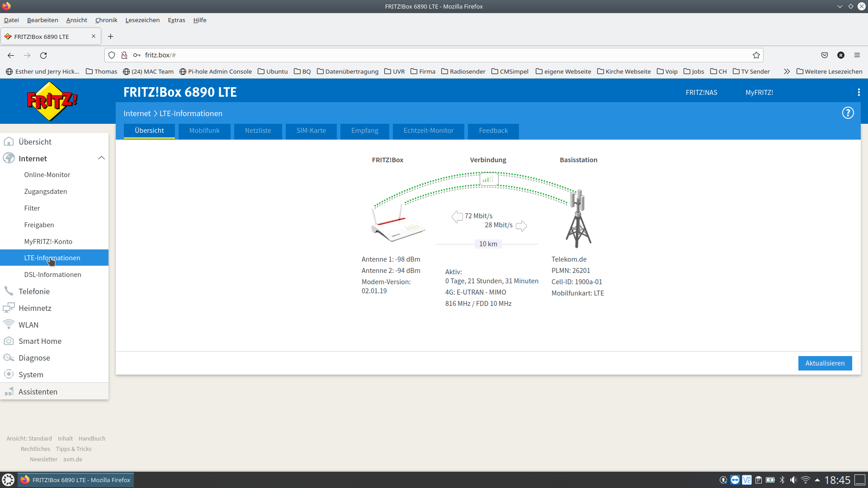Open the three-dot menu in FRITZ!Box header
The image size is (868, 488).
pos(859,92)
